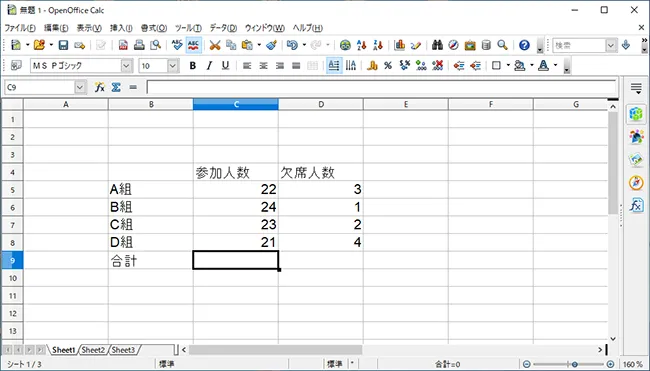The width and height of the screenshot is (650, 371).
Task: Open the ファイル(F) menu
Action: click(x=20, y=28)
